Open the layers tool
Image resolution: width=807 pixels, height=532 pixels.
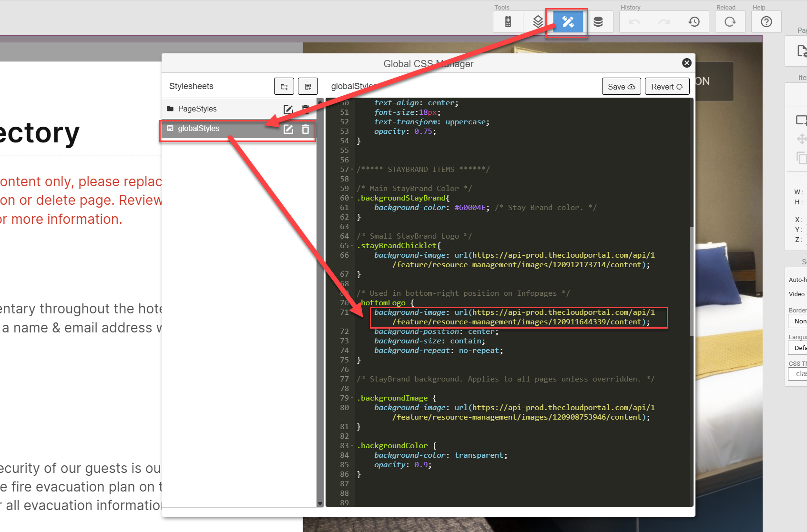pyautogui.click(x=538, y=22)
